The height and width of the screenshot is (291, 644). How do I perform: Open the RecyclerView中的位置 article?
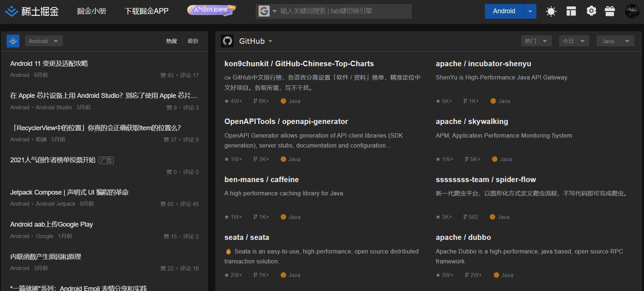[x=96, y=128]
